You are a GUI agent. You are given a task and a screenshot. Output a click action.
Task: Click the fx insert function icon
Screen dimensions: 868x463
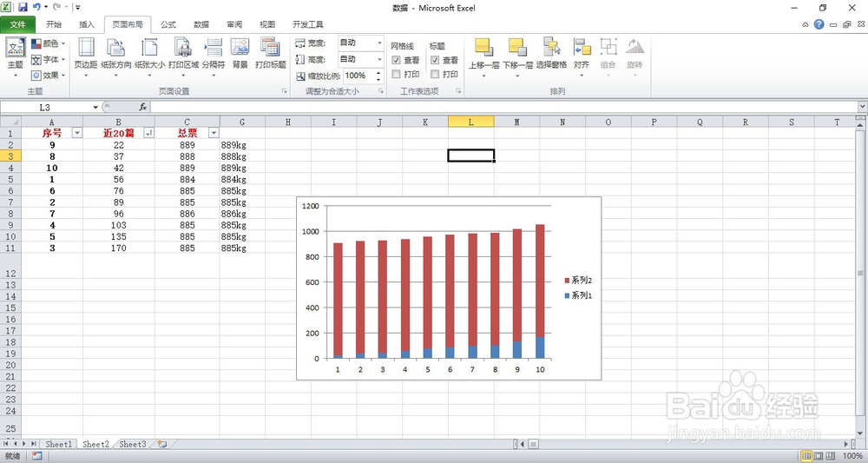pos(143,107)
